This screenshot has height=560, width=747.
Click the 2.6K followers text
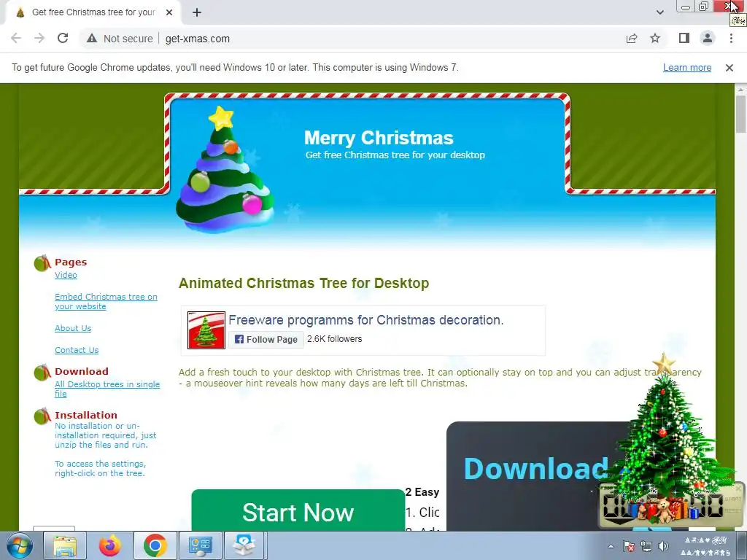pos(334,339)
